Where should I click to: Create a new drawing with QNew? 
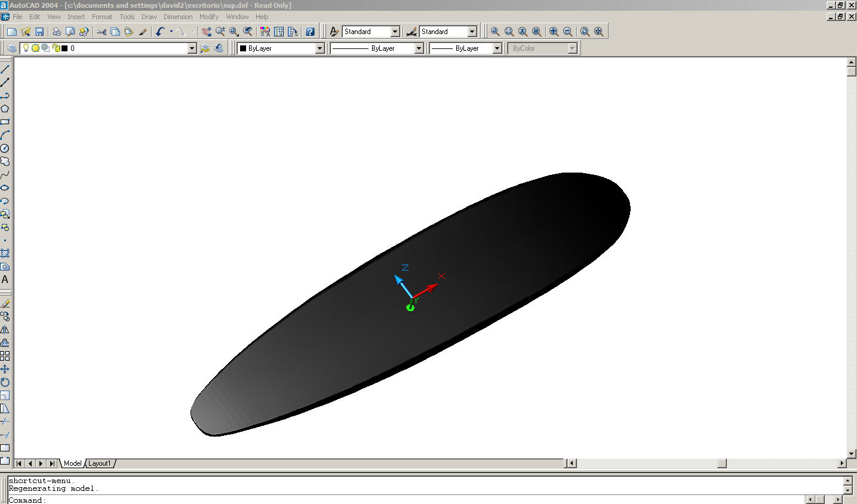tap(12, 32)
